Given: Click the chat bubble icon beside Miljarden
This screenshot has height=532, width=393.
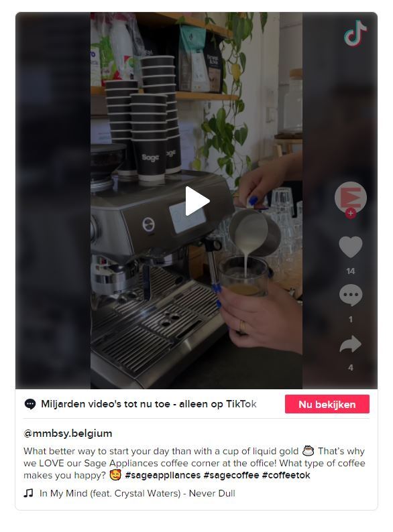Looking at the screenshot, I should [x=30, y=404].
